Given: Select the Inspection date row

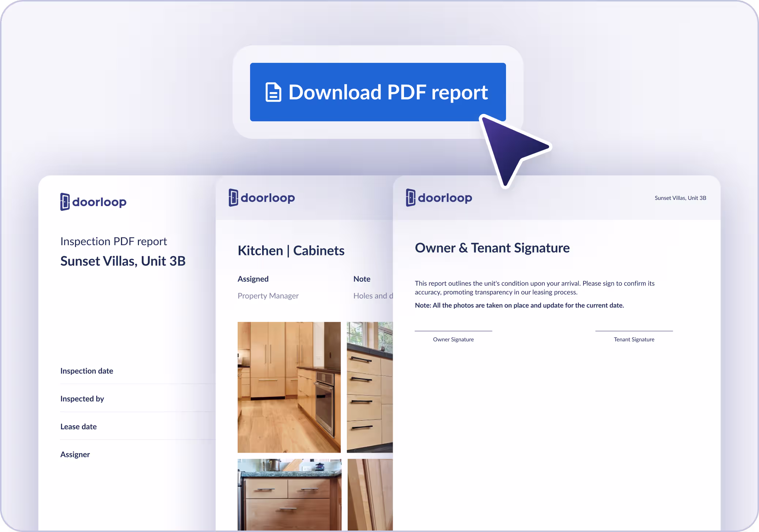Looking at the screenshot, I should click(87, 371).
